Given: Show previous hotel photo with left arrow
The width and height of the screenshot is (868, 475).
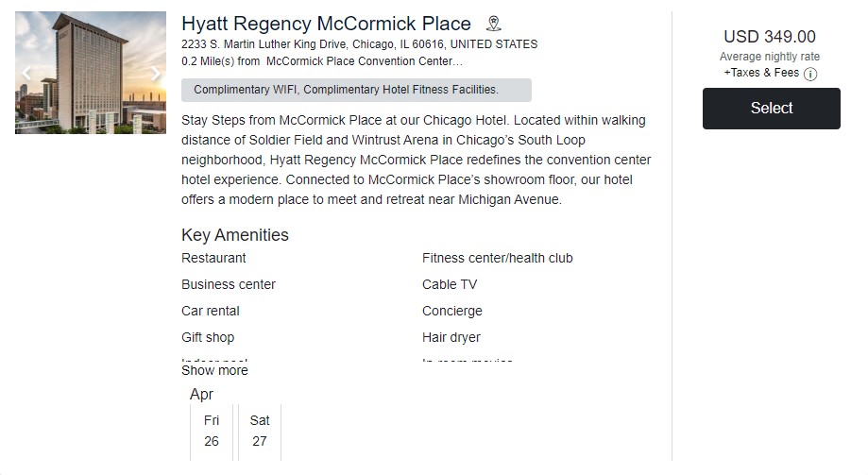Looking at the screenshot, I should pyautogui.click(x=26, y=73).
